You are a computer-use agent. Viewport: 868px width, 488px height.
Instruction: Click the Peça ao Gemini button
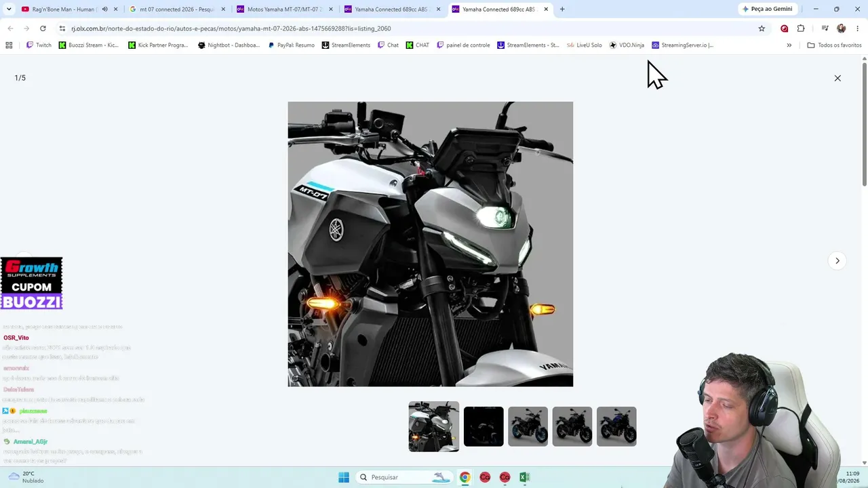pos(768,9)
